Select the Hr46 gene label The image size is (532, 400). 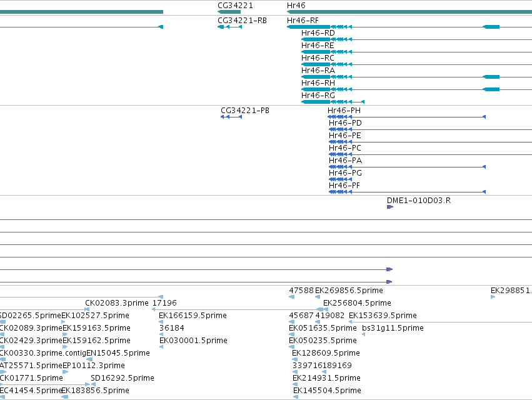tap(296, 6)
